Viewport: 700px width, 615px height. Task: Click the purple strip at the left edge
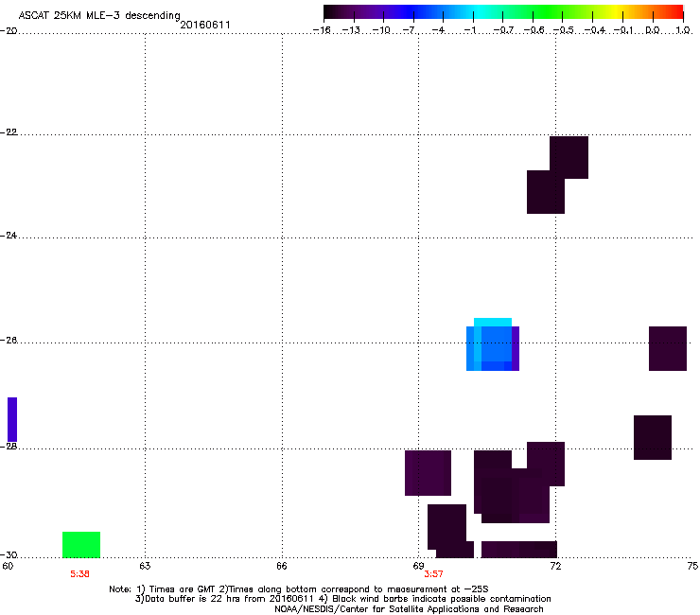tap(12, 419)
